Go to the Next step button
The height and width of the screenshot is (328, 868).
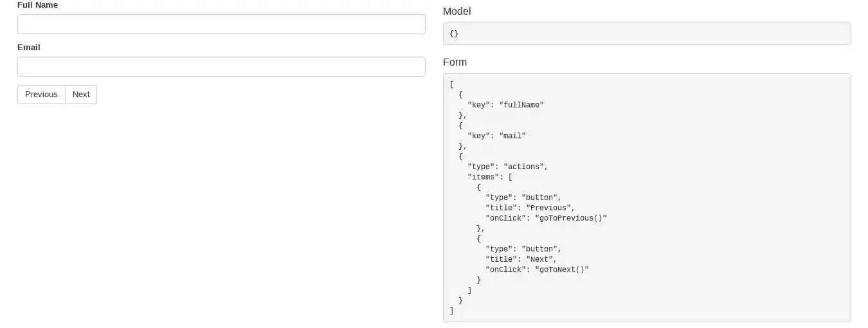(x=81, y=95)
